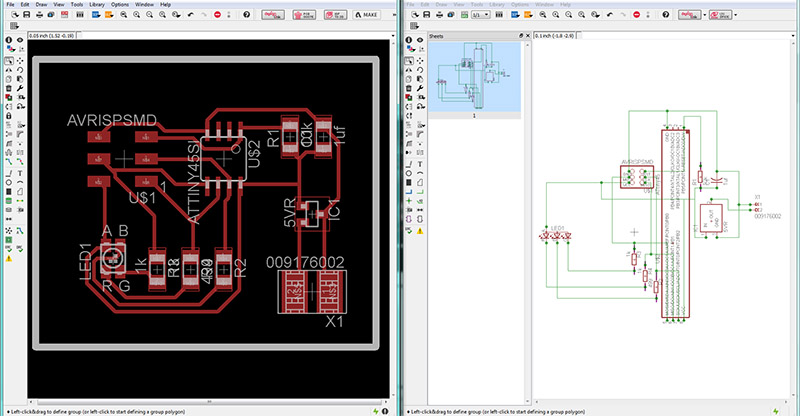Select the Circle tool in board editor

9,182
